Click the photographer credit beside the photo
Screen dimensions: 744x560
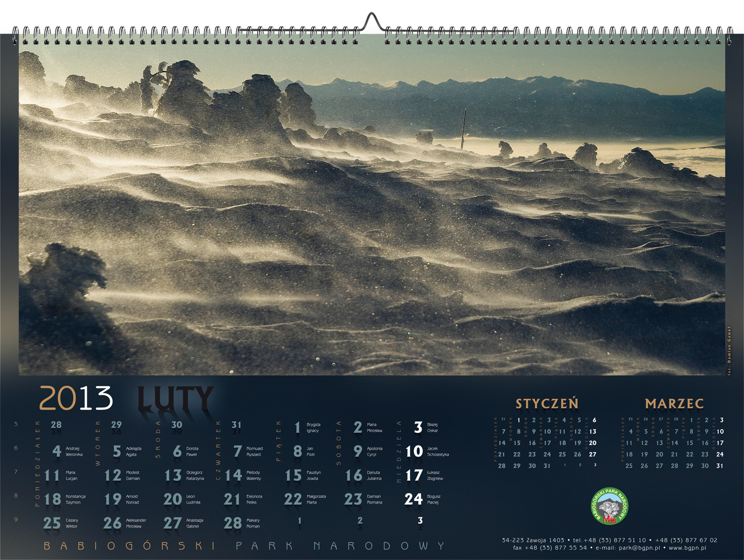[x=729, y=351]
